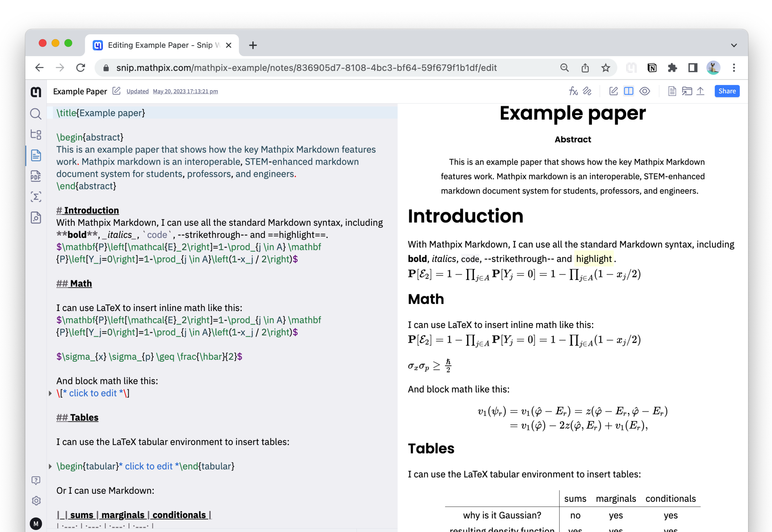Open the equation editor (fx) tool
The height and width of the screenshot is (532, 772).
click(573, 91)
